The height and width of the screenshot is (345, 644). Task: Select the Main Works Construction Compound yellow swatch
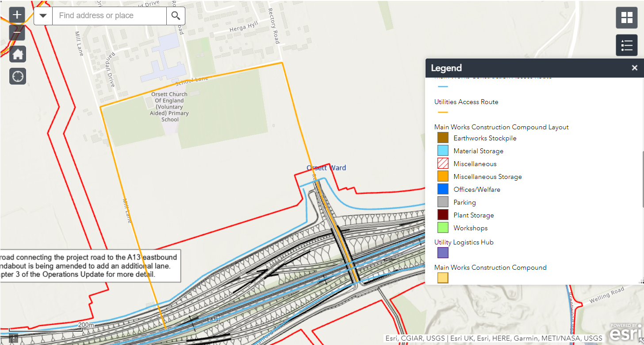point(443,278)
